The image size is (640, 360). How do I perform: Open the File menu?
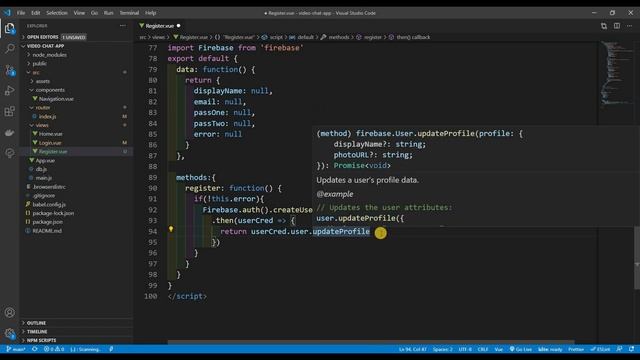pos(21,13)
